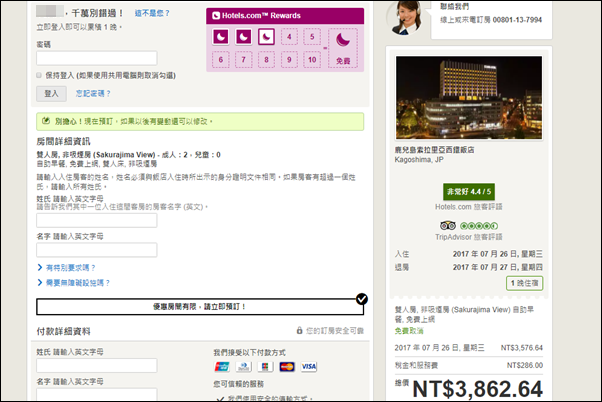Click the 稅金和服務費 NT$286.00 row
This screenshot has height=402, width=602.
[469, 365]
